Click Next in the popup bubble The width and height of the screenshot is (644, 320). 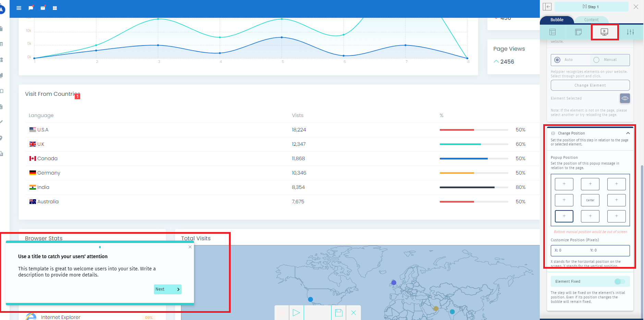(167, 289)
